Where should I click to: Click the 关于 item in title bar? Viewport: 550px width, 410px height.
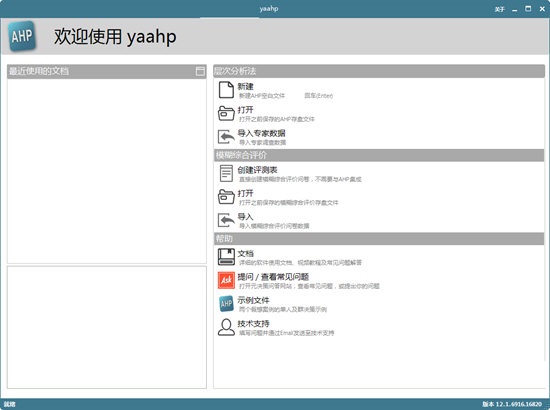click(x=499, y=9)
